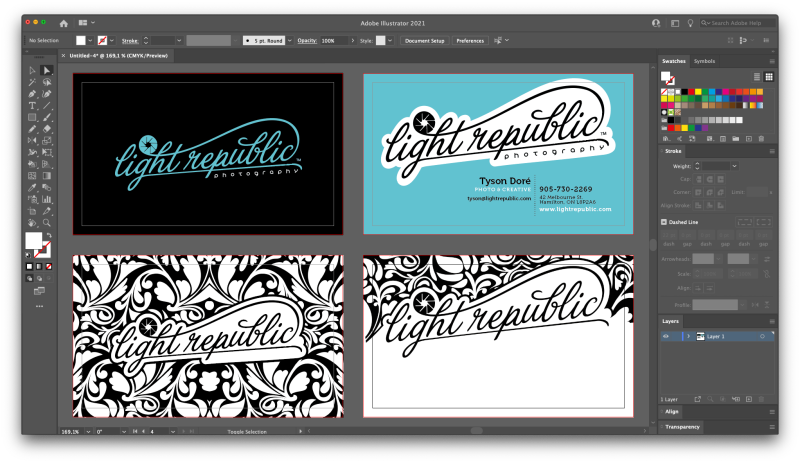The image size is (800, 463).
Task: Select the Column Graph tool
Action: pos(47,199)
